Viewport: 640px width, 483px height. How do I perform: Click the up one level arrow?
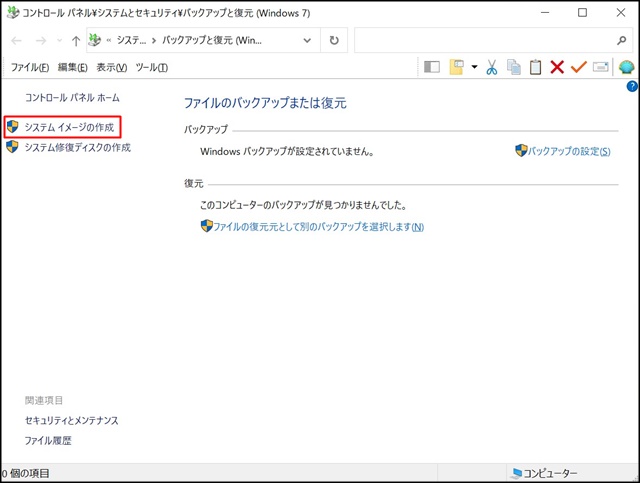(x=76, y=40)
